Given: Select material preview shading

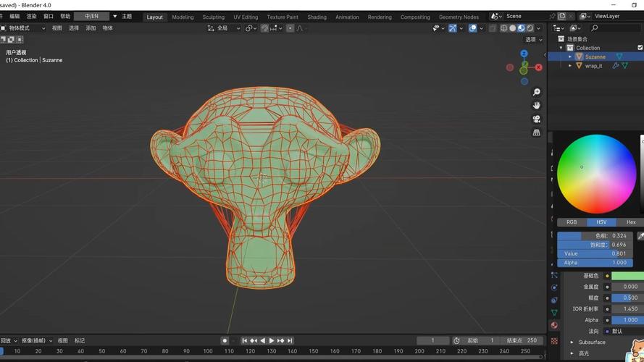Looking at the screenshot, I should (x=521, y=28).
